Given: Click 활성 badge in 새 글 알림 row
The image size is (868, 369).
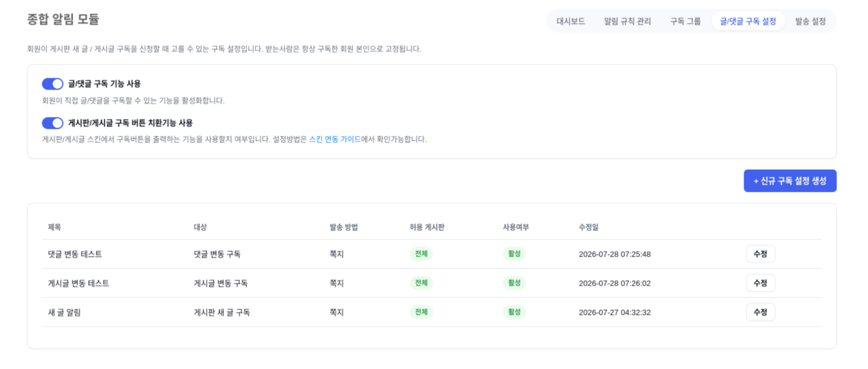Looking at the screenshot, I should pyautogui.click(x=514, y=312).
